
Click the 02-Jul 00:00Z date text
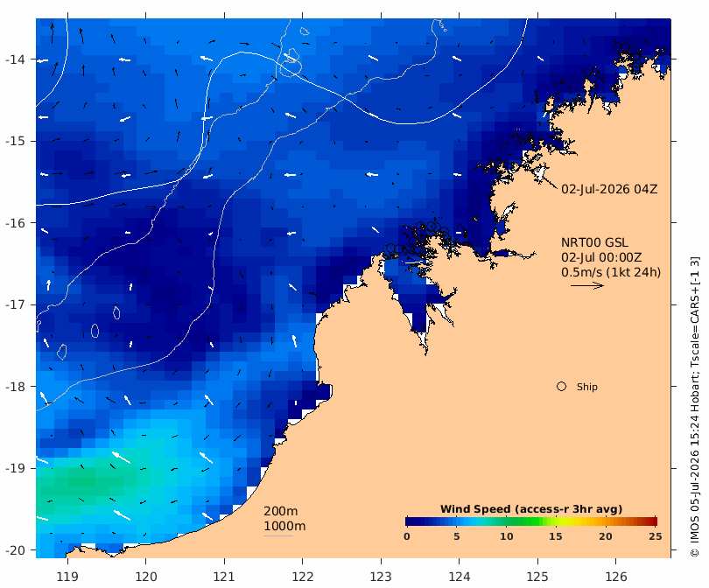coord(601,257)
